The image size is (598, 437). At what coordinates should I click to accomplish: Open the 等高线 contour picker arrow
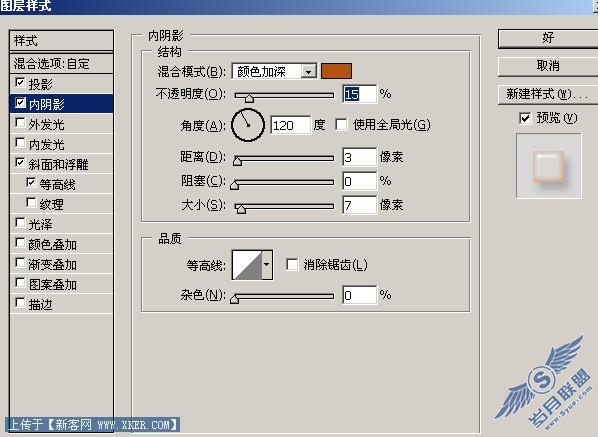coord(267,265)
